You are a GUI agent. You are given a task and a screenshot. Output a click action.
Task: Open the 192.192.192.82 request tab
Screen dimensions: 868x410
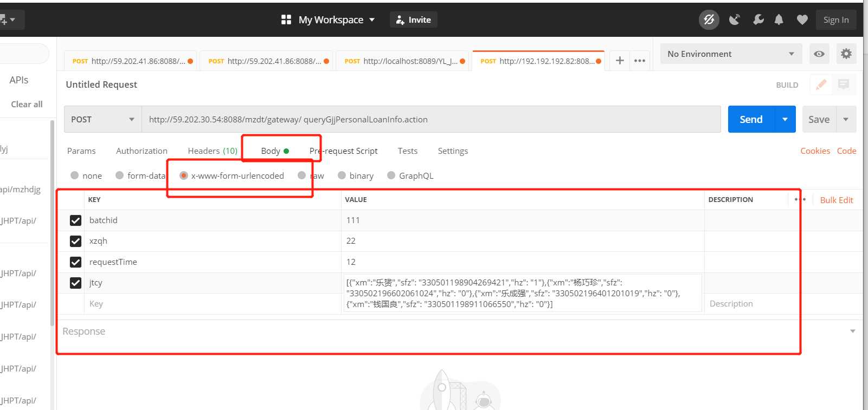click(539, 61)
